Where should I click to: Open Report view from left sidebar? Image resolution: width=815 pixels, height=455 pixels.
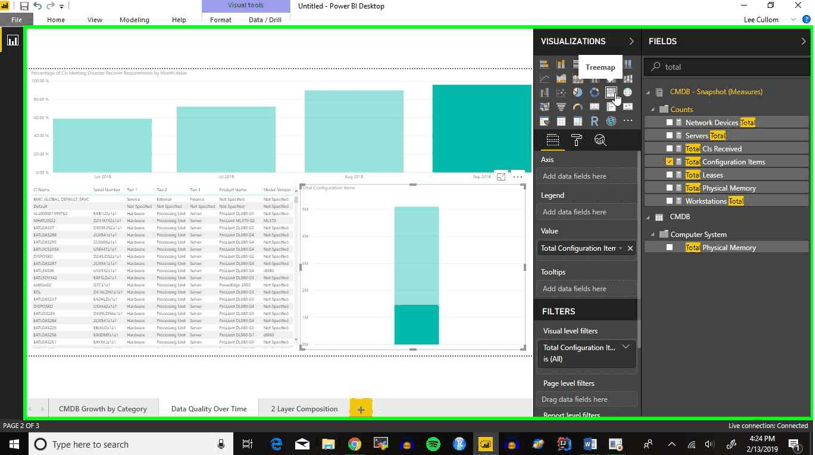click(12, 41)
